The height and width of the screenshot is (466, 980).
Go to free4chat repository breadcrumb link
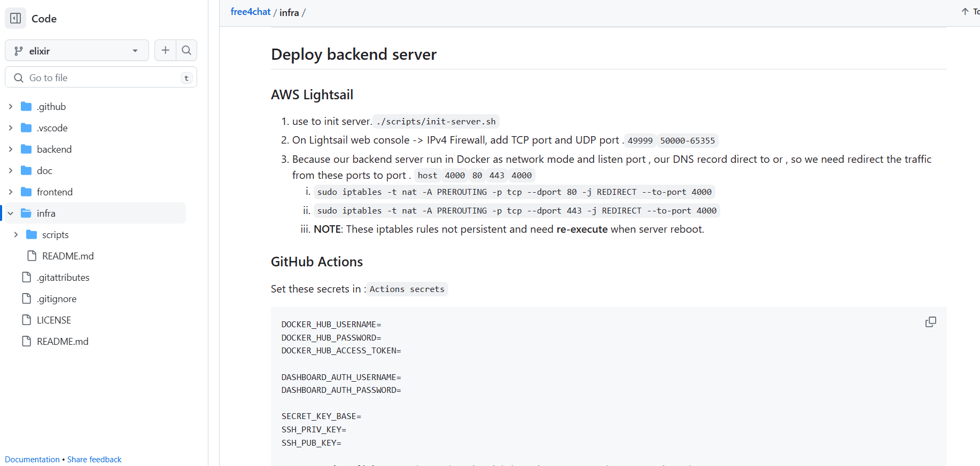[x=250, y=12]
